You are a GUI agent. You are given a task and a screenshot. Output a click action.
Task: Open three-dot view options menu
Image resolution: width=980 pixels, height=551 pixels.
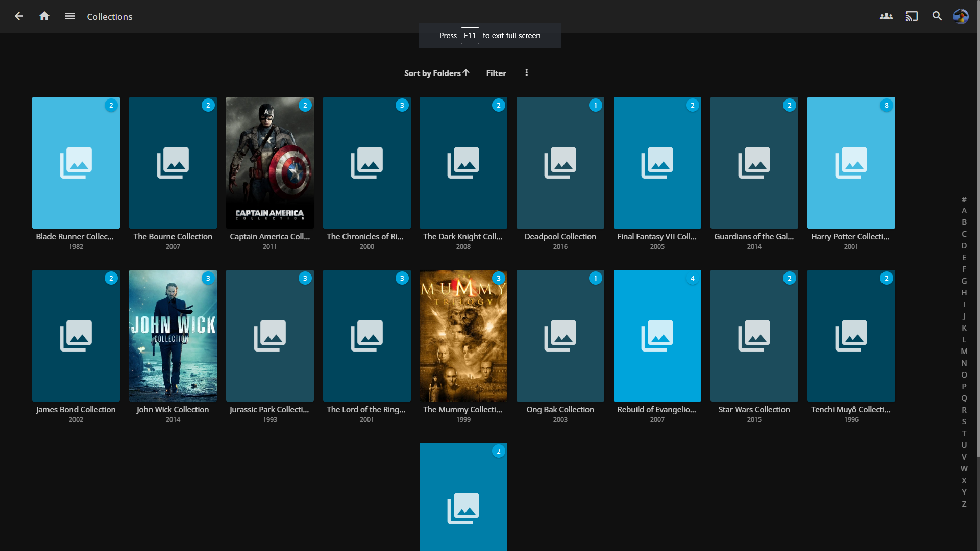[527, 73]
